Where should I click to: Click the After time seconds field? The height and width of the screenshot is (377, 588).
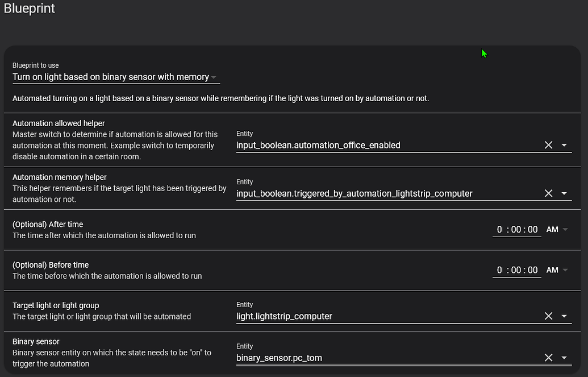point(532,230)
